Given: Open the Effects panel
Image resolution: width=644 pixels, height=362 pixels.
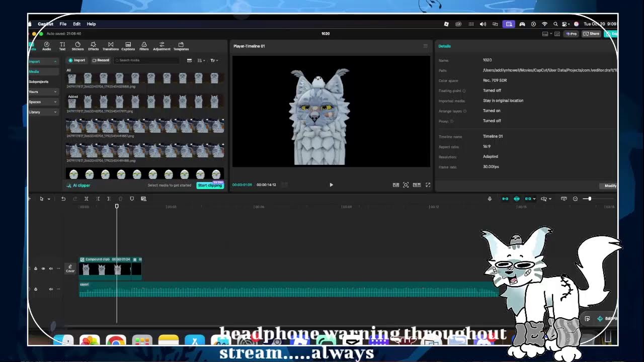Looking at the screenshot, I should click(94, 46).
